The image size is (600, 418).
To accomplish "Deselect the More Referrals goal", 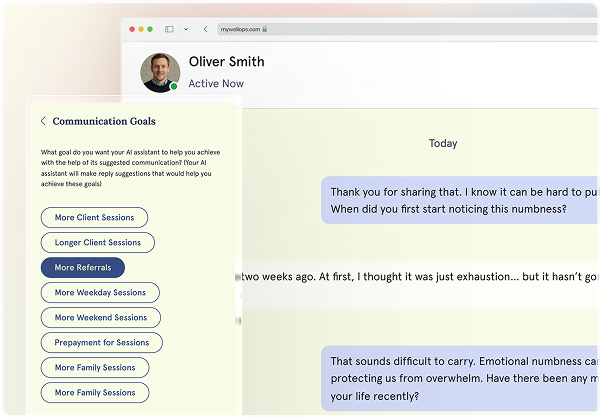I will point(83,267).
